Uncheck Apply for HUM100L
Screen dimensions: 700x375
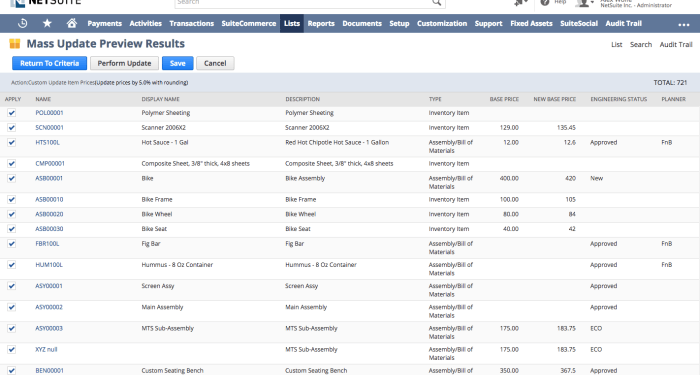tap(12, 265)
